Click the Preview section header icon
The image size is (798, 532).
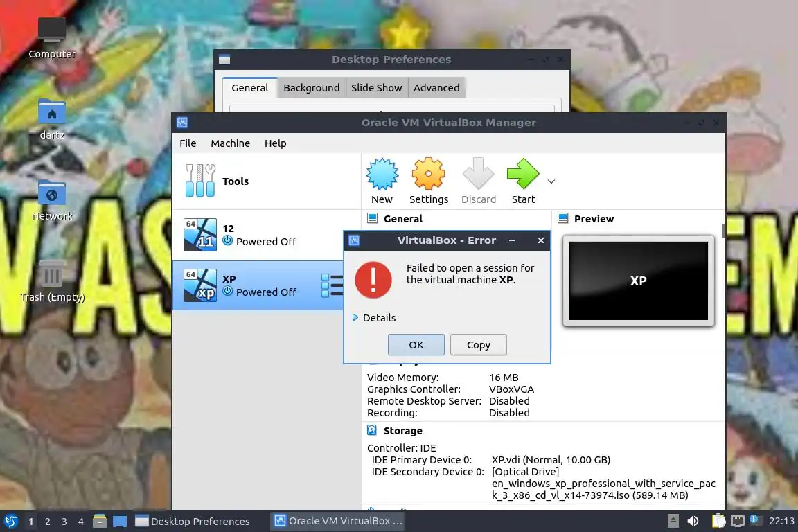point(563,218)
